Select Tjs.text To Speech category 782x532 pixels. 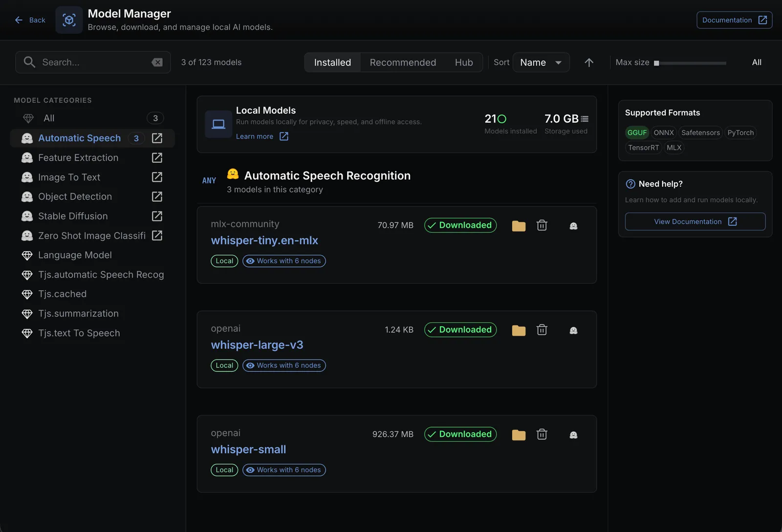click(92, 333)
